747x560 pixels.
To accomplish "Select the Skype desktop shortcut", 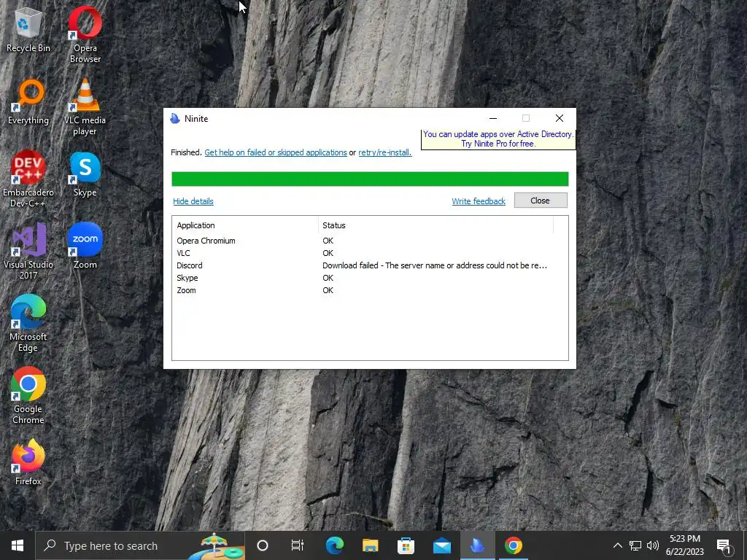I will click(85, 174).
